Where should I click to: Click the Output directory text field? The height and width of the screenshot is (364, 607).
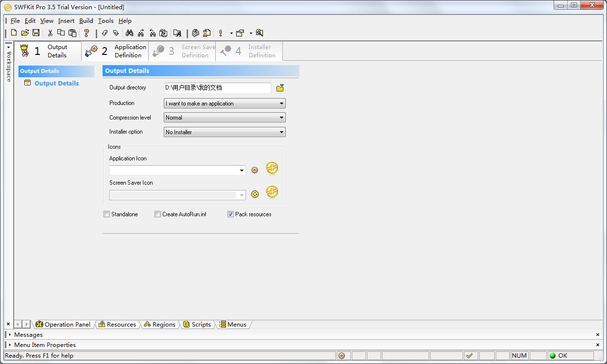click(x=217, y=88)
